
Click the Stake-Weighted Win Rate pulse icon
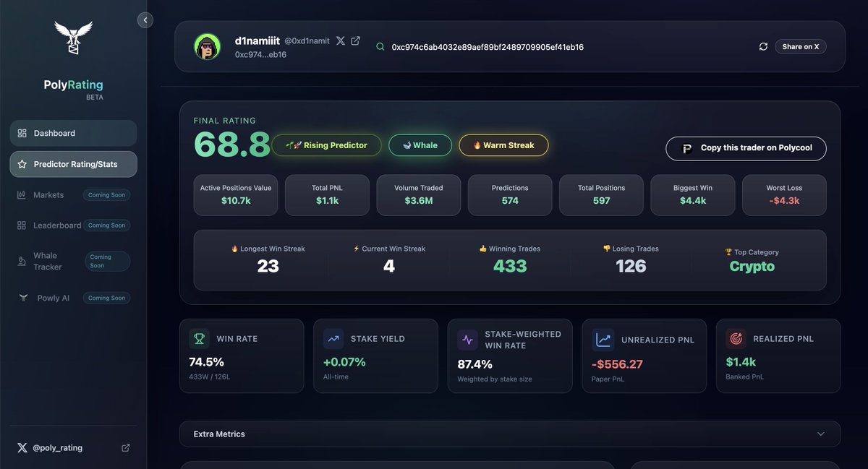tap(467, 340)
